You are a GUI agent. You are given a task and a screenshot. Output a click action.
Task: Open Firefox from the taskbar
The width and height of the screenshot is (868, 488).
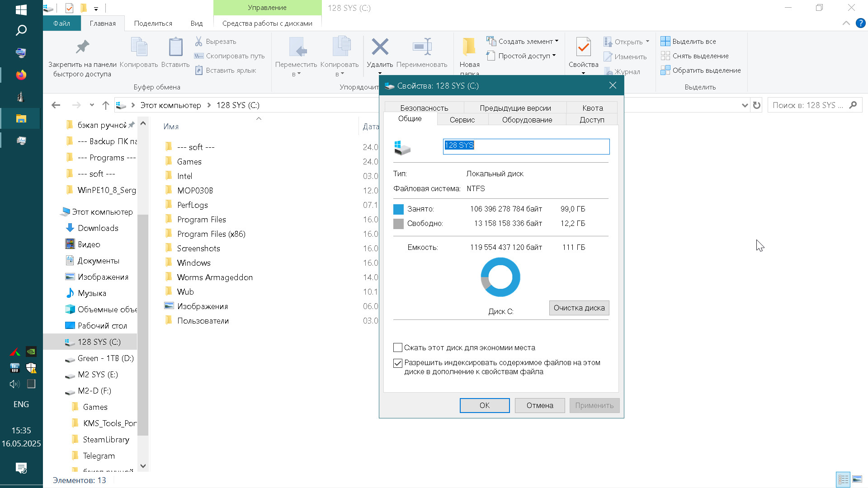point(21,75)
